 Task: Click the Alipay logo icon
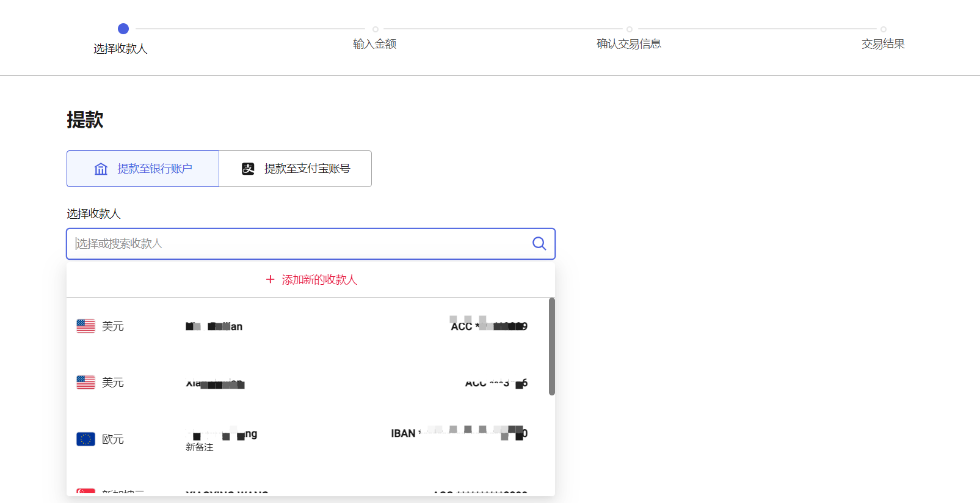coord(248,169)
